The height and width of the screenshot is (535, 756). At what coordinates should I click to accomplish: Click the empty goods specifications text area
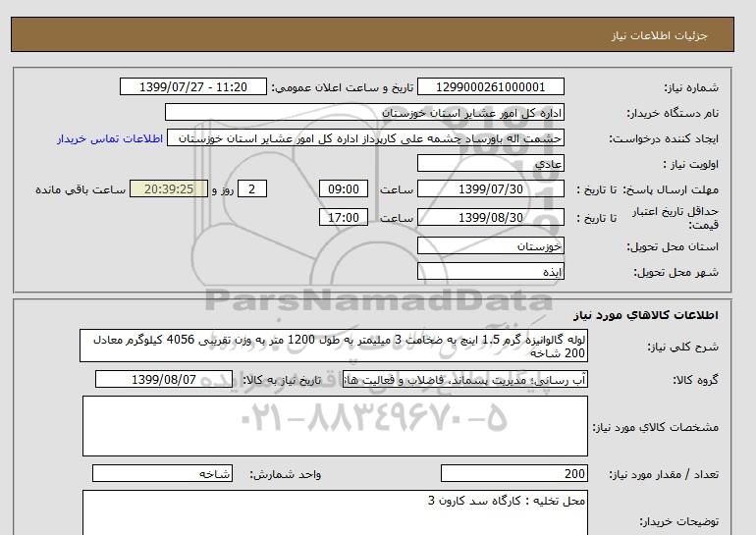click(335, 426)
